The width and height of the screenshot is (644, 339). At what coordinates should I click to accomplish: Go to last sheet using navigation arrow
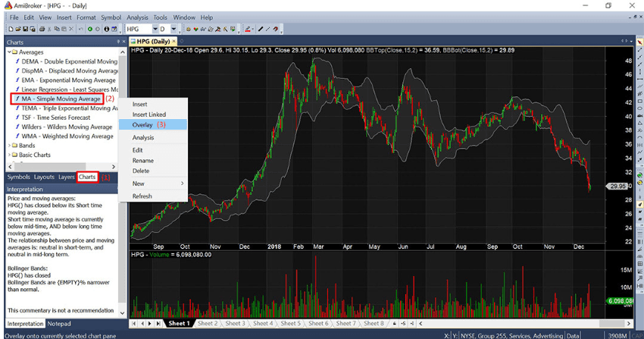coord(158,324)
